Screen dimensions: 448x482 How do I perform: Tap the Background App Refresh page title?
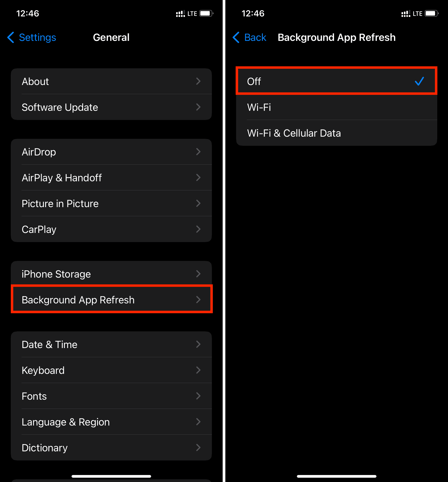click(x=337, y=38)
